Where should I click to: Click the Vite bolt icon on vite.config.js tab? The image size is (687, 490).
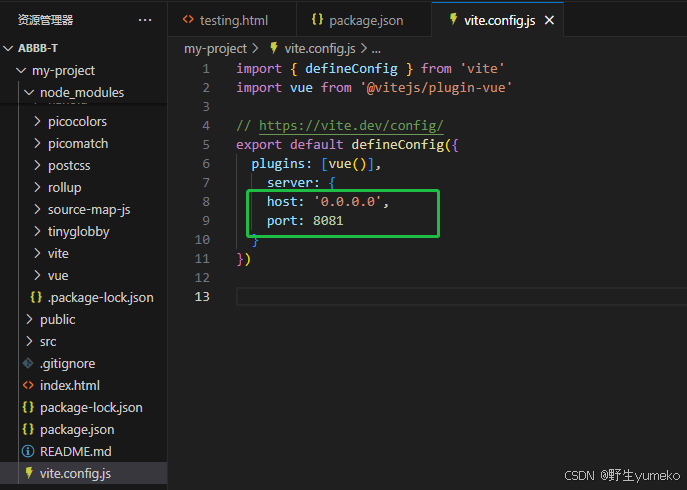coord(453,19)
